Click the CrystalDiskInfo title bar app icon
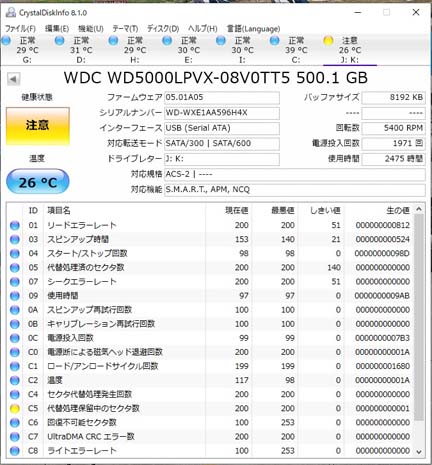The height and width of the screenshot is (465, 432). point(11,13)
